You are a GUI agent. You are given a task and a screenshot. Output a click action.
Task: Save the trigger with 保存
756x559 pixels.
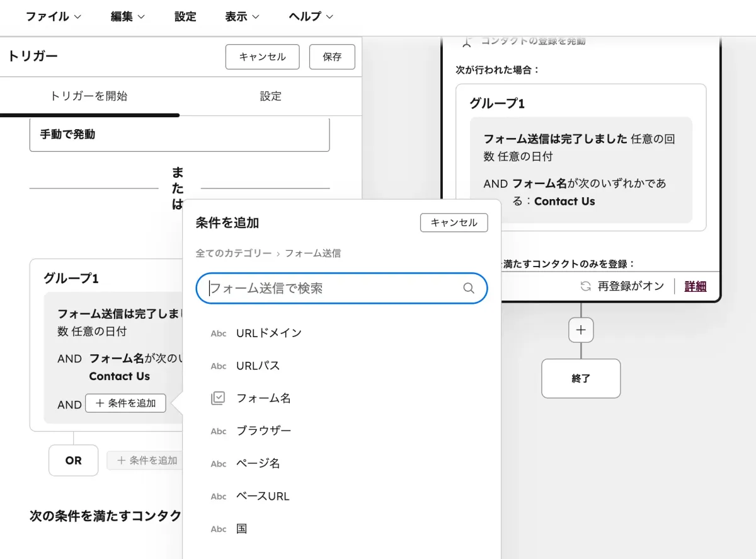pos(332,57)
